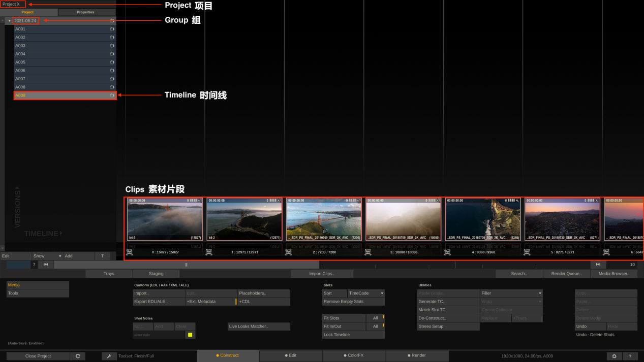Select timeline A005 in the project list
Screen dimensions: 644x362
[65, 62]
